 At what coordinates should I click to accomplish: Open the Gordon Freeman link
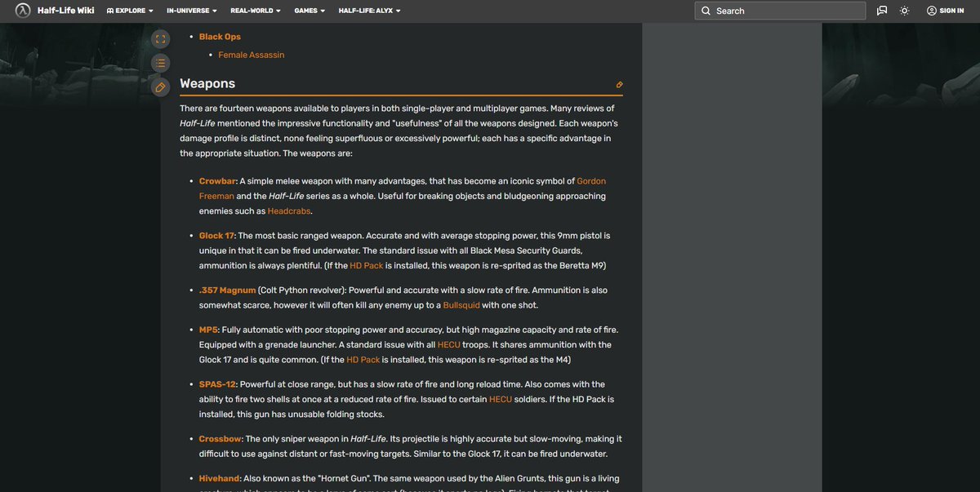(x=591, y=181)
